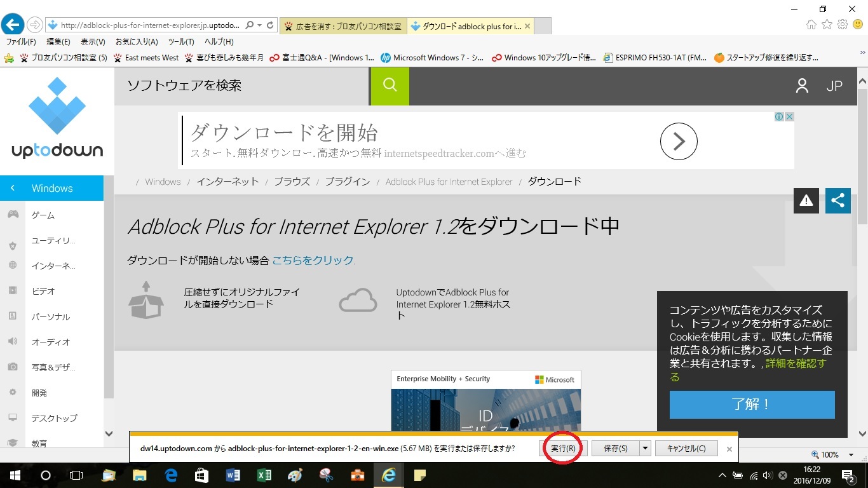Click the ソフトウェアを検索 search field

coord(241,86)
